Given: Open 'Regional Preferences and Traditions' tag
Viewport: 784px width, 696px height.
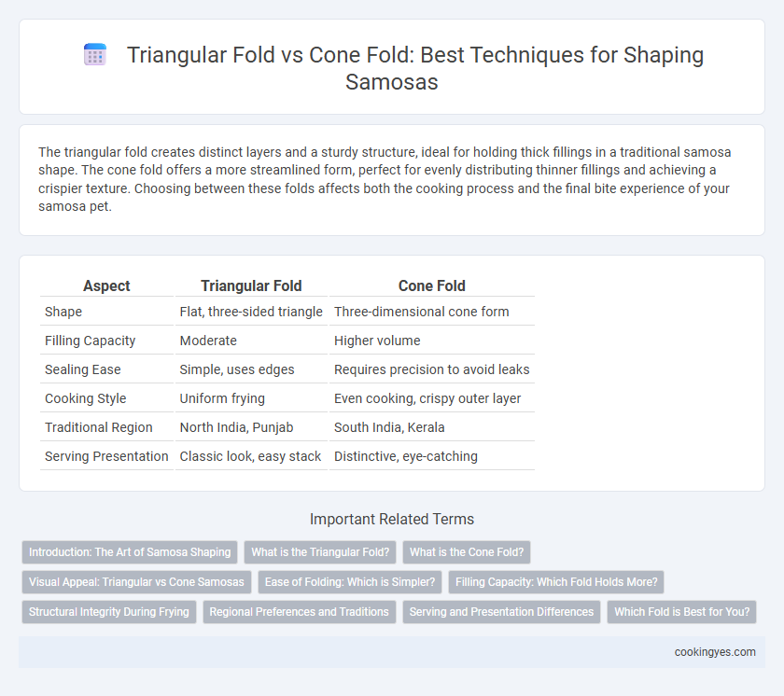Looking at the screenshot, I should click(x=299, y=611).
